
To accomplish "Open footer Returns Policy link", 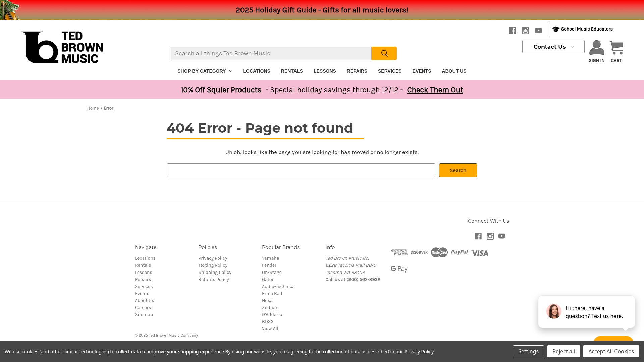I will point(214,280).
